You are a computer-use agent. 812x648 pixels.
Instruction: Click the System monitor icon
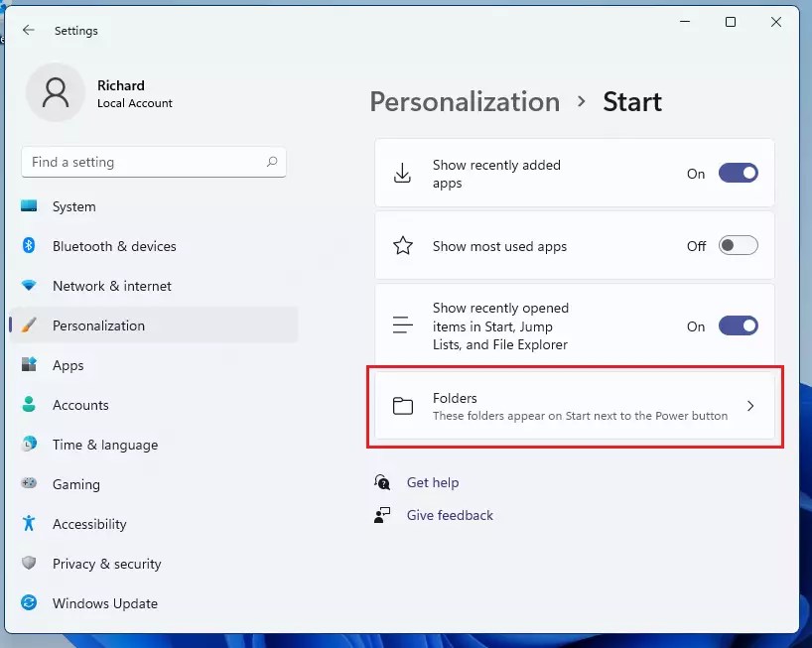[29, 206]
